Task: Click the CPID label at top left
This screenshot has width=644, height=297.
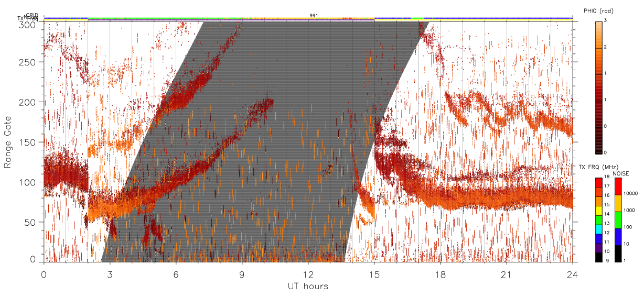Action: 31,15
